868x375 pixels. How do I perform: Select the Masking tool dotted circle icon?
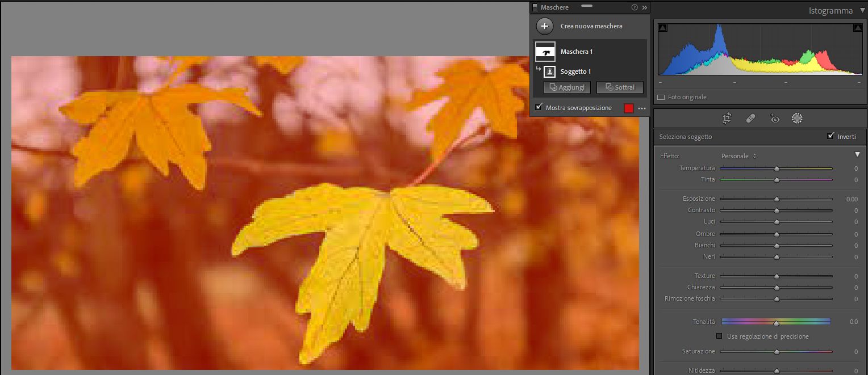[x=797, y=119]
